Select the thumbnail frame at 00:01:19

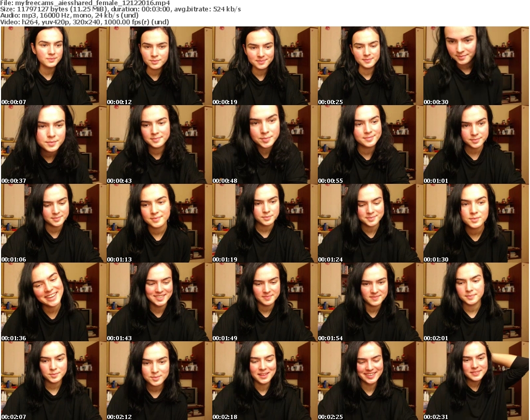pyautogui.click(x=264, y=223)
